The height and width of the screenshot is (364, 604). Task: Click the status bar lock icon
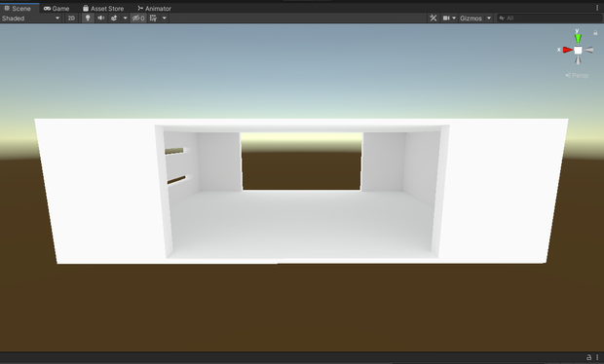[588, 357]
